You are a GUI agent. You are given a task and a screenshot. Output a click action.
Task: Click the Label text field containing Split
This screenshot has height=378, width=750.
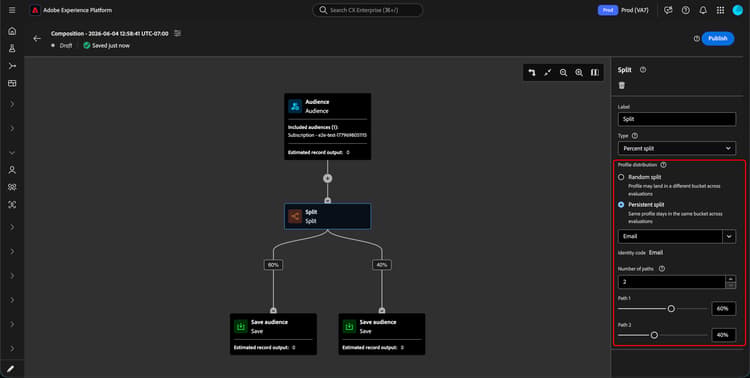click(677, 119)
